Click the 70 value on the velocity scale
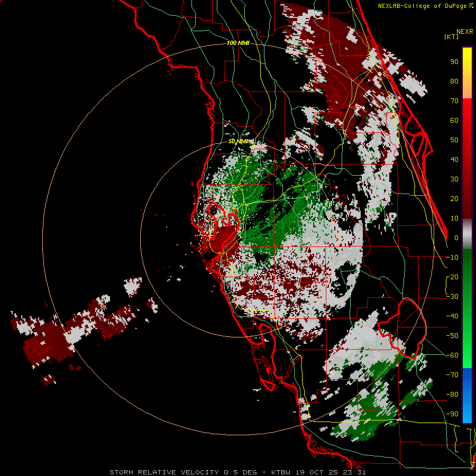 click(x=454, y=101)
